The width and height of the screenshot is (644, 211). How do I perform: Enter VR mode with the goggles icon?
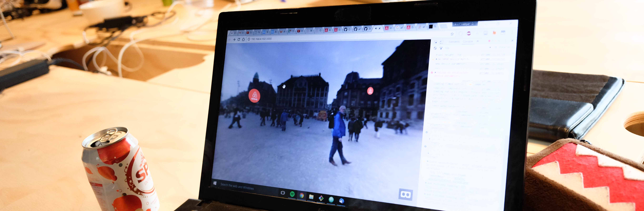405,194
